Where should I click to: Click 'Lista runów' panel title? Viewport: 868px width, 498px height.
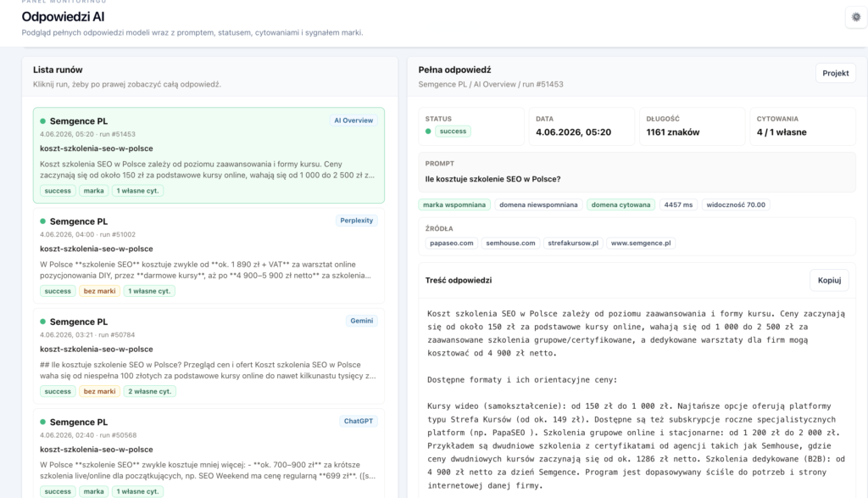(58, 70)
